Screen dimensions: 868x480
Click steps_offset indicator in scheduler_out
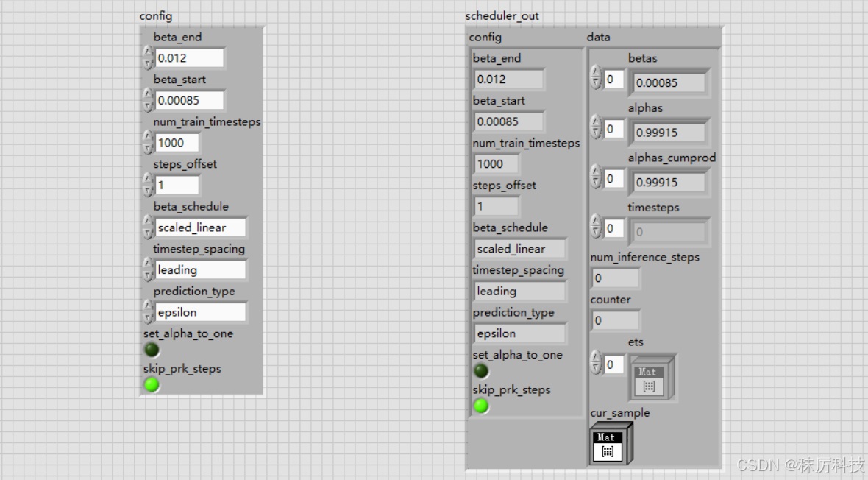click(497, 206)
